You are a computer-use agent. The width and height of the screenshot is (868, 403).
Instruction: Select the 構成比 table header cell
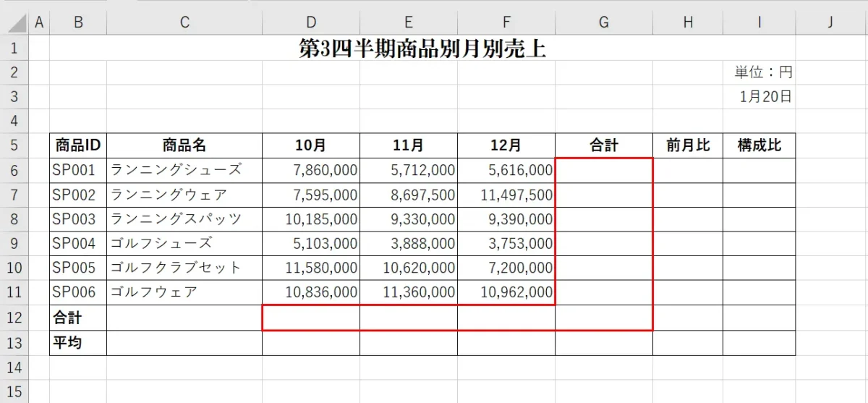(759, 145)
